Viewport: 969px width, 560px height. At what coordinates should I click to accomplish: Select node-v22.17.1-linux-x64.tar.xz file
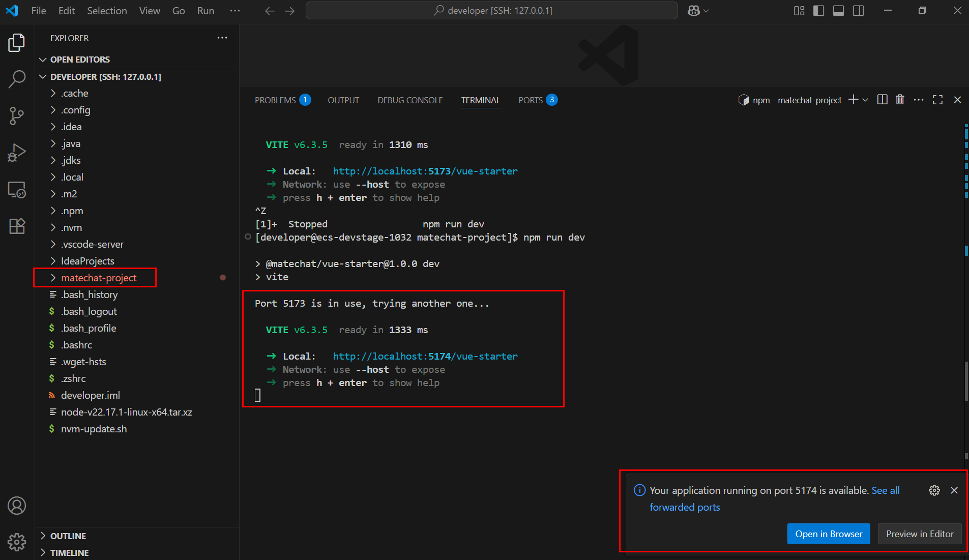tap(137, 412)
